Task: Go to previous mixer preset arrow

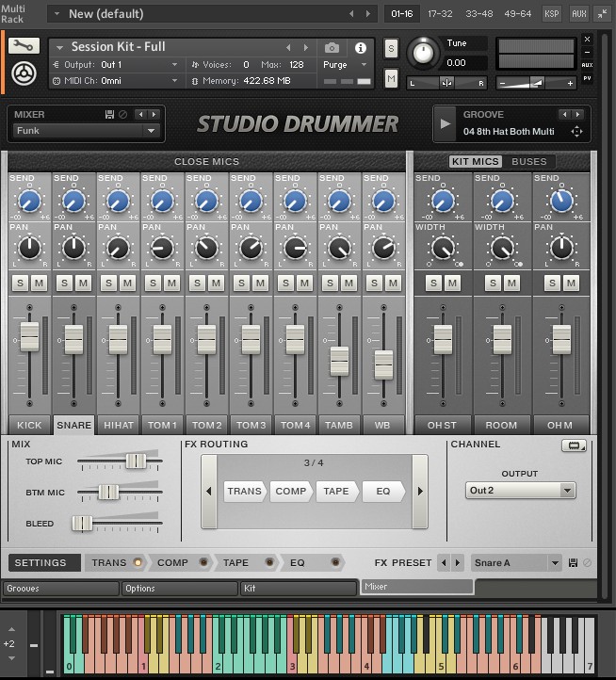Action: (141, 115)
